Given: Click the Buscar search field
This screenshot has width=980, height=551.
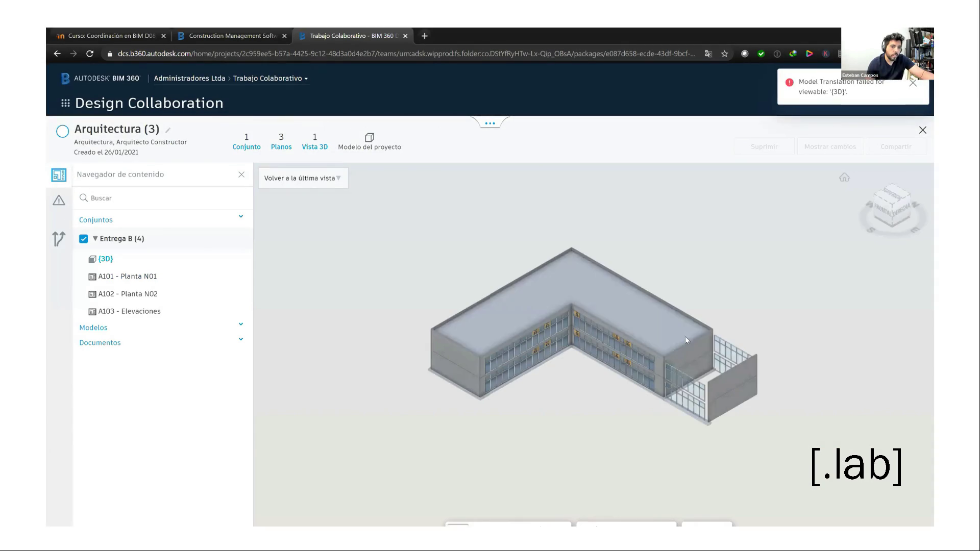Looking at the screenshot, I should pos(163,198).
